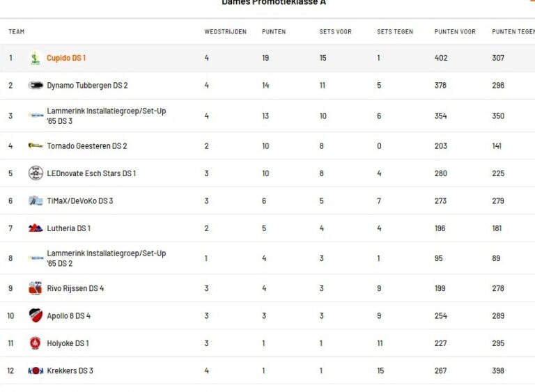Open Lammerink Installatiegroep/Set-Up '65 DS 3 link
The width and height of the screenshot is (535, 392).
[x=106, y=116]
